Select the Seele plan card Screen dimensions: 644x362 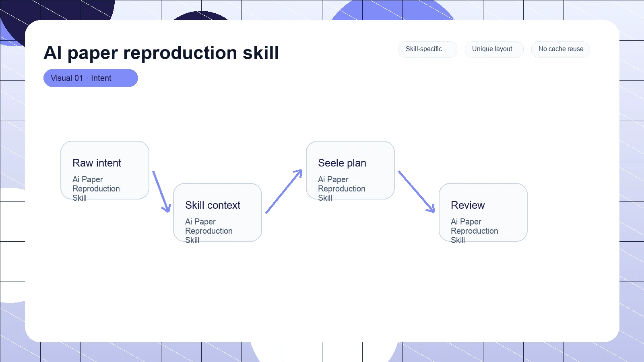pyautogui.click(x=350, y=170)
